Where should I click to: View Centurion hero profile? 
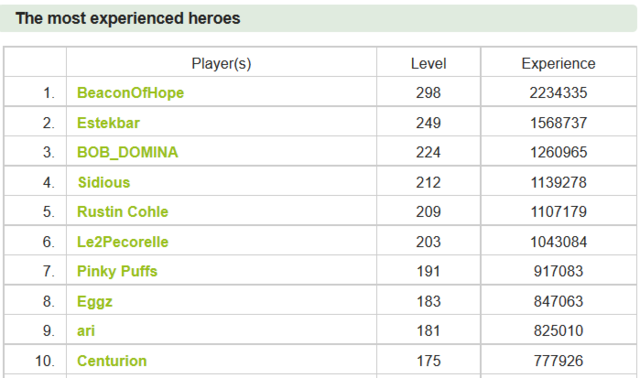click(x=112, y=361)
